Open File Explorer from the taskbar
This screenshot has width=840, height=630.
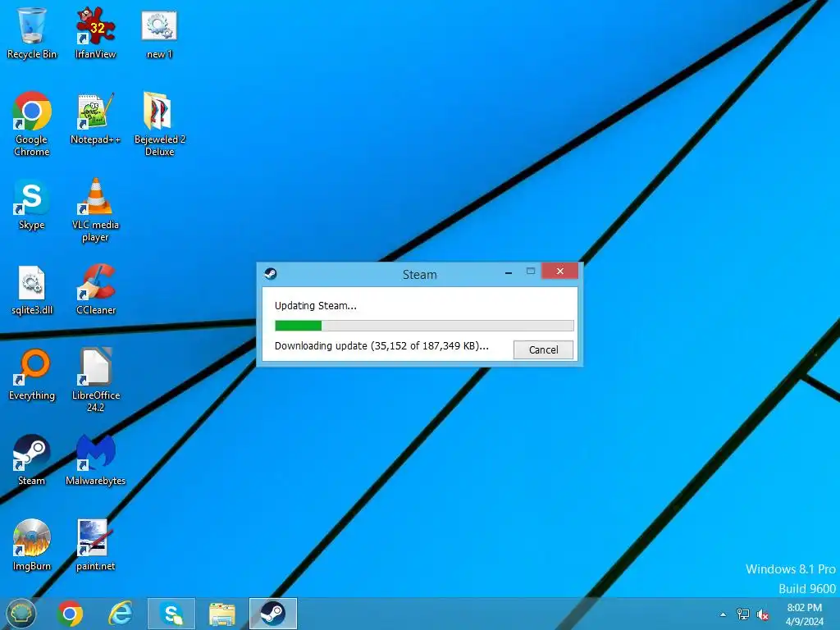(x=221, y=614)
